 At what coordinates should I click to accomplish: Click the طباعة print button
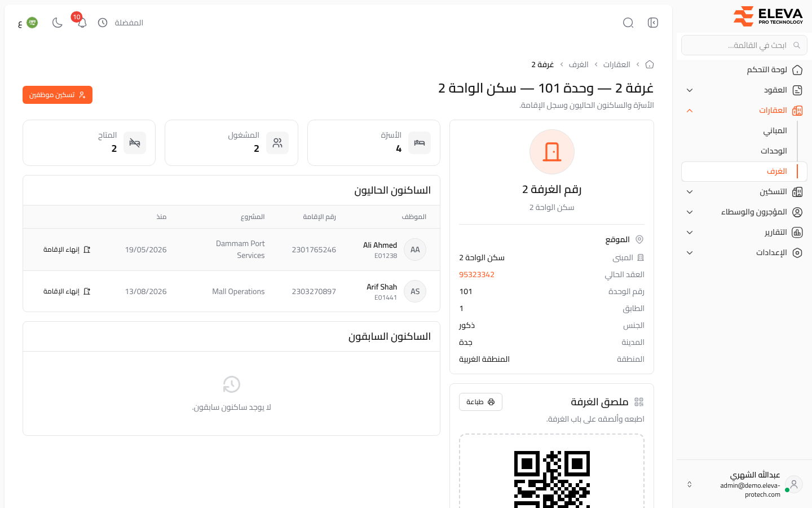[480, 402]
